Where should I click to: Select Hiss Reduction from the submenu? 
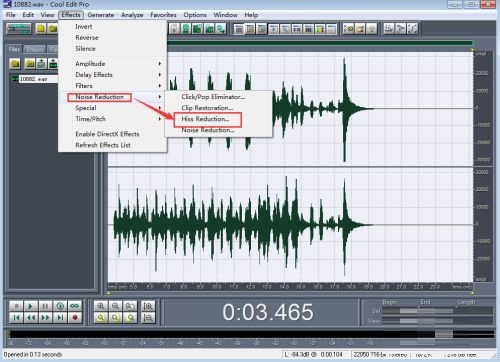tap(205, 119)
